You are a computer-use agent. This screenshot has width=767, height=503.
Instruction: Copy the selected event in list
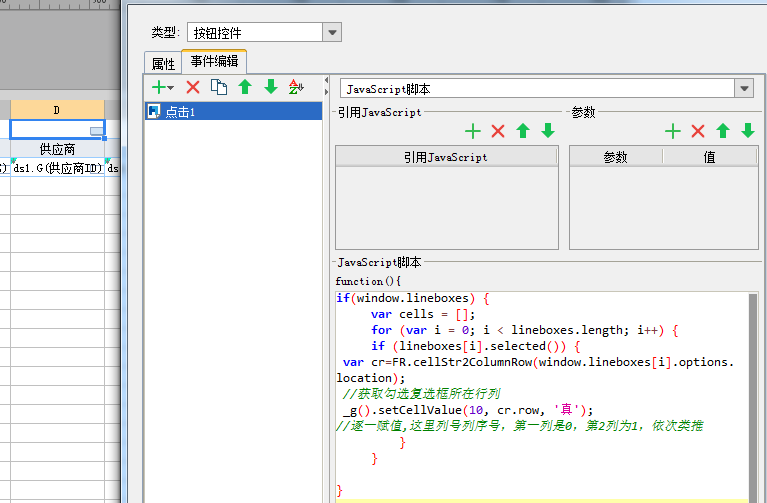[219, 88]
